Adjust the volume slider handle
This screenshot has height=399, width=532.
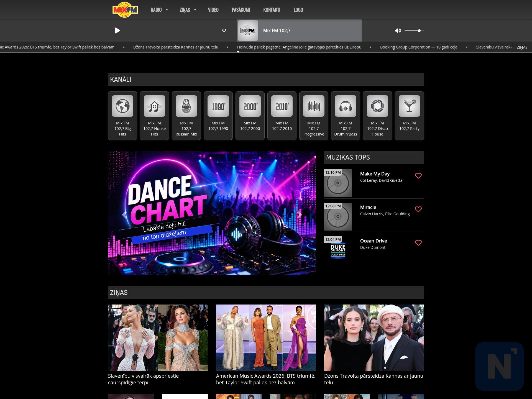tap(419, 31)
